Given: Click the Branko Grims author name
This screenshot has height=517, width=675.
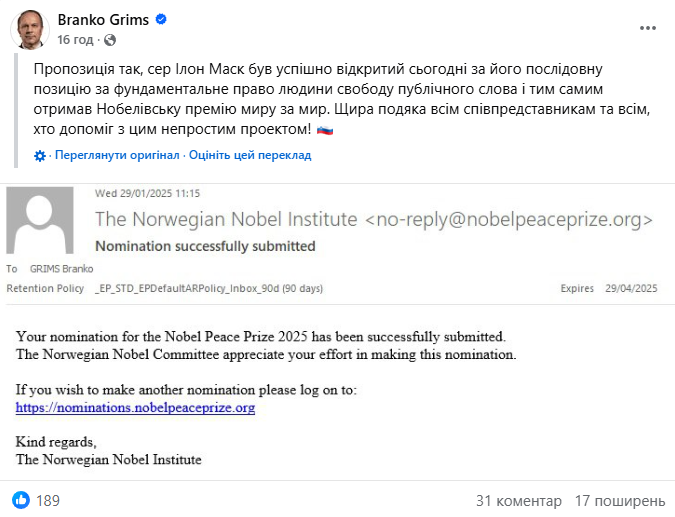Looking at the screenshot, I should pos(103,20).
